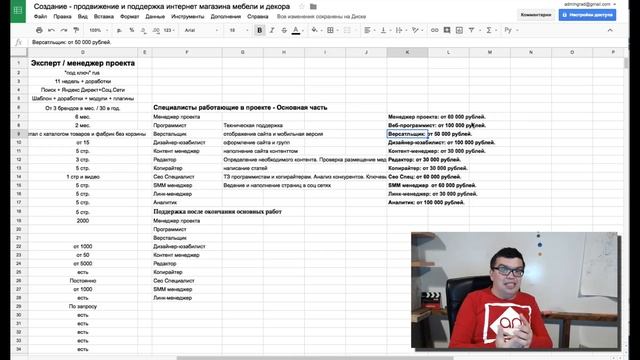Select column K header
The image size is (640, 360).
coord(407,52)
